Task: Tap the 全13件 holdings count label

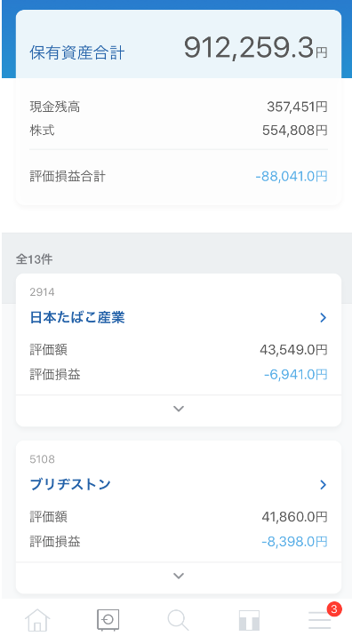Action: click(34, 259)
